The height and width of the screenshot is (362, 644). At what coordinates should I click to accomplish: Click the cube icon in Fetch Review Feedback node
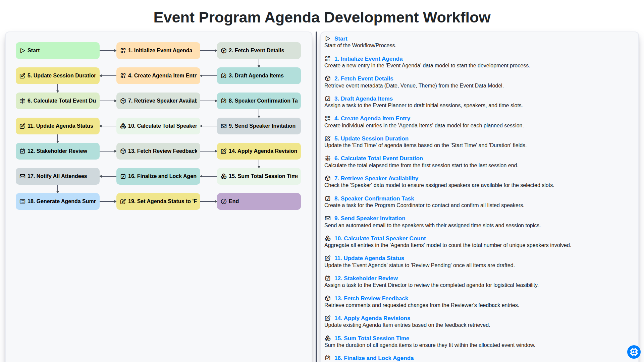(x=123, y=151)
